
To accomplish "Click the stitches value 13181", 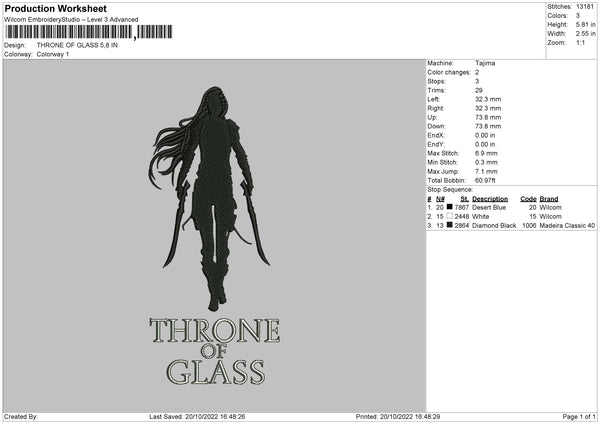I will [585, 7].
